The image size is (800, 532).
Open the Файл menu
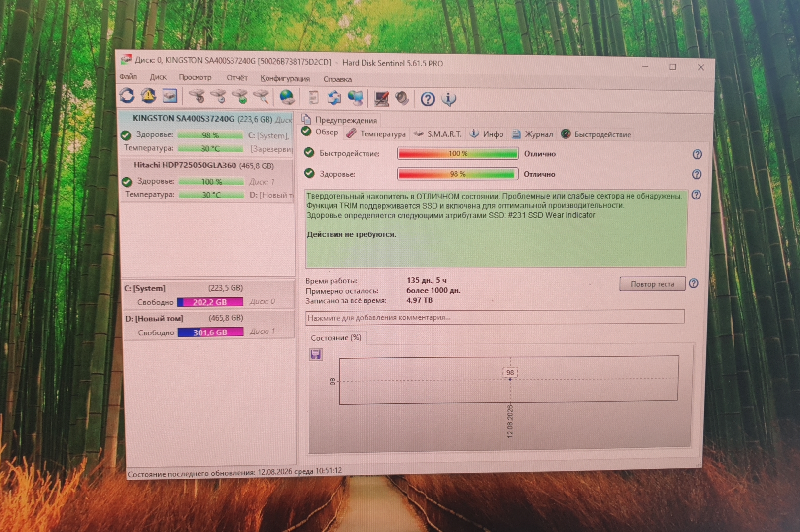[x=128, y=76]
